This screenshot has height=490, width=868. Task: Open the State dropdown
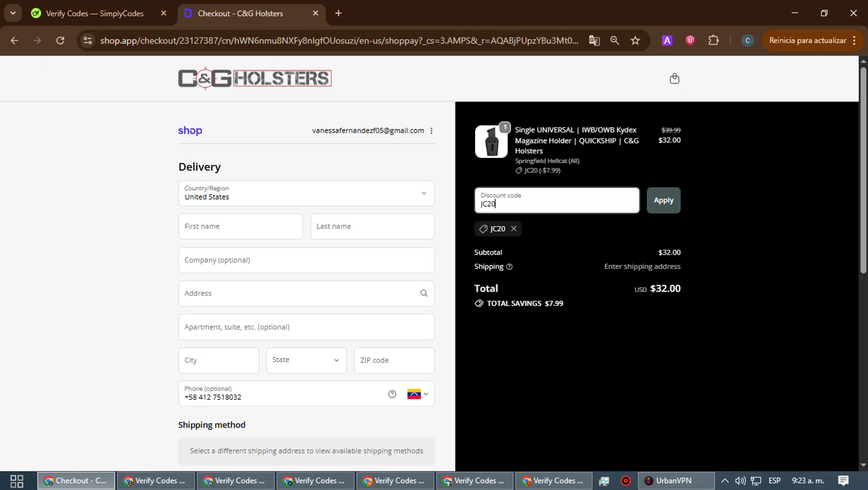point(306,360)
